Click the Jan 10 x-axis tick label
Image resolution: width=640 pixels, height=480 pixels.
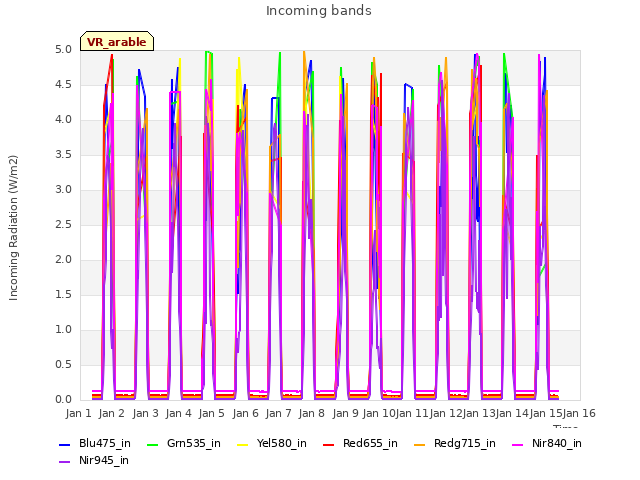[x=379, y=413]
